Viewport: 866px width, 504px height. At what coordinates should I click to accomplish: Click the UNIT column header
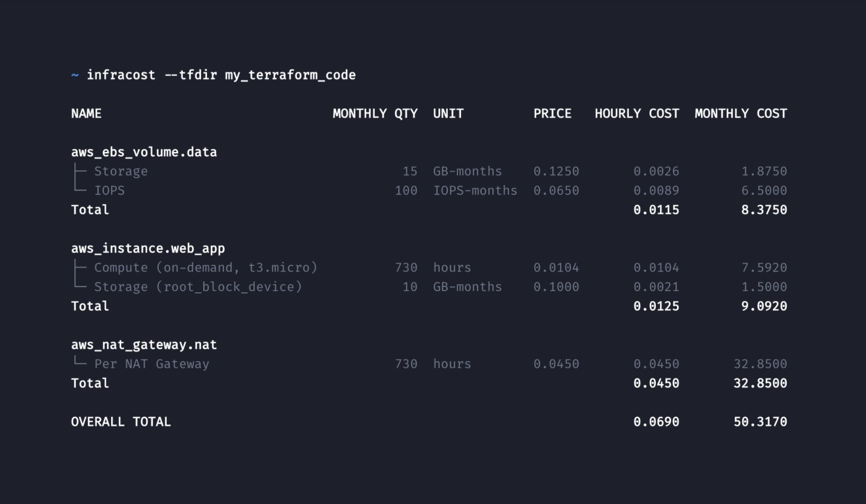(x=448, y=114)
